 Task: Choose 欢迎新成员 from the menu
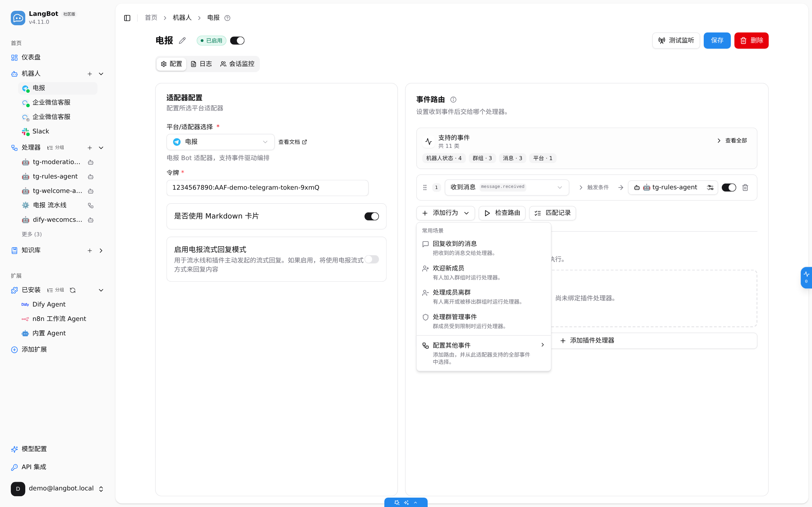484,273
